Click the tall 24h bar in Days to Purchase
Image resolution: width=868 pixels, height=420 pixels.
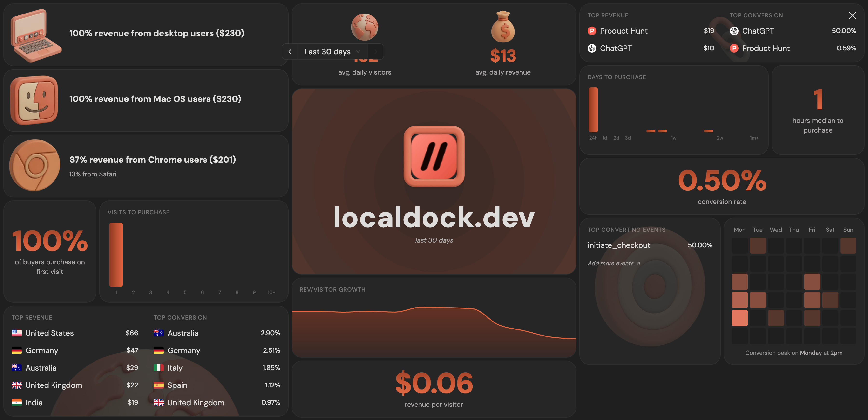click(593, 110)
